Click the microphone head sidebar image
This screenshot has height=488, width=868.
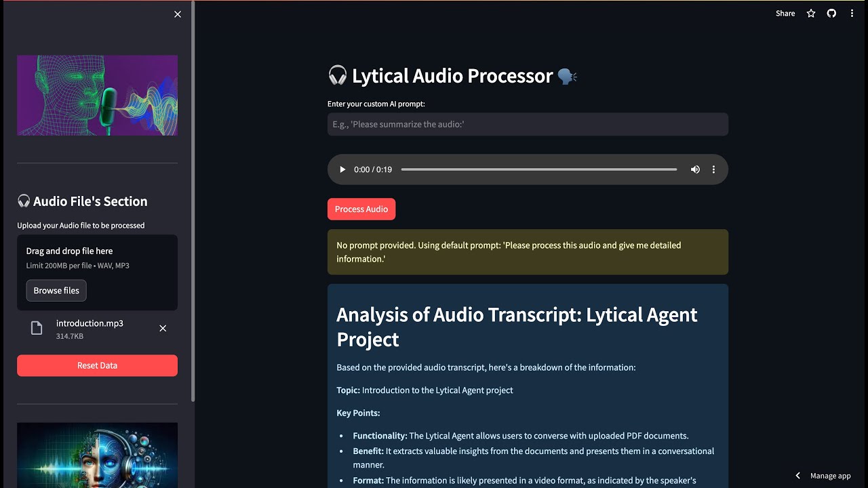(x=97, y=95)
